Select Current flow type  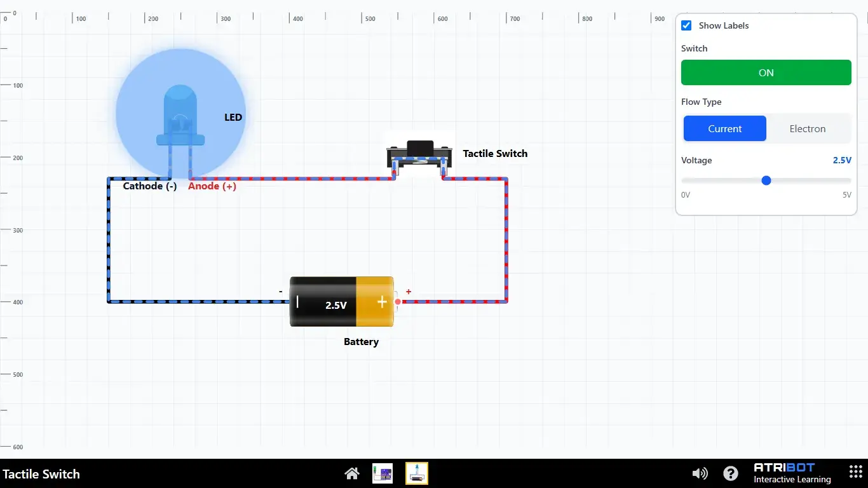point(725,128)
